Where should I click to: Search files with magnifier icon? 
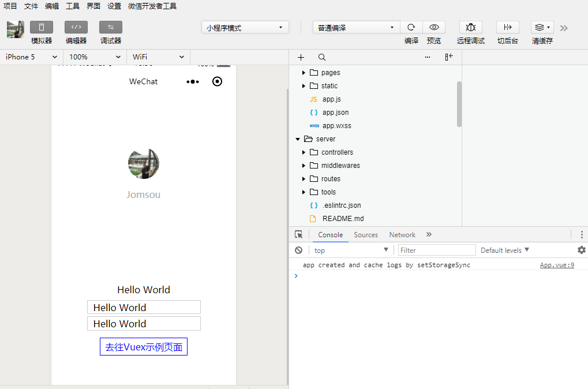click(x=322, y=57)
